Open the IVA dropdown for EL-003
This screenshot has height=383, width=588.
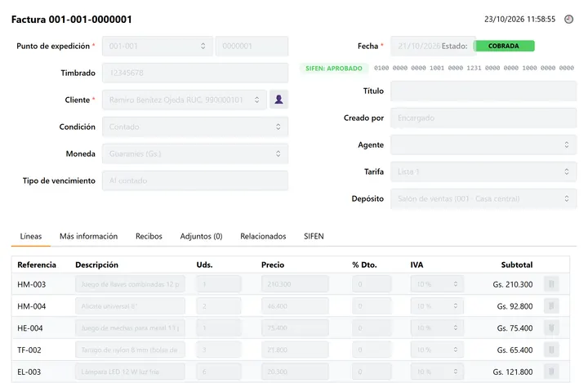point(437,372)
